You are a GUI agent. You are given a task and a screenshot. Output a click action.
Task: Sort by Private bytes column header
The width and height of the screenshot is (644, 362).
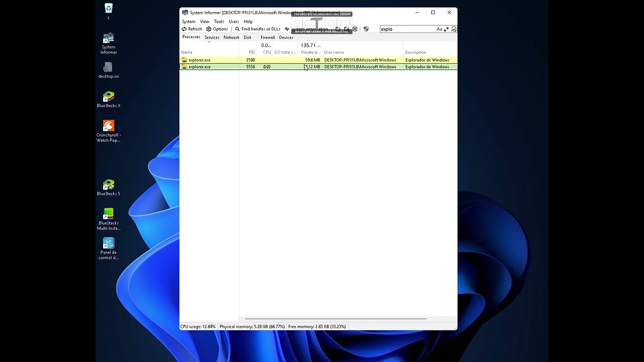click(310, 52)
